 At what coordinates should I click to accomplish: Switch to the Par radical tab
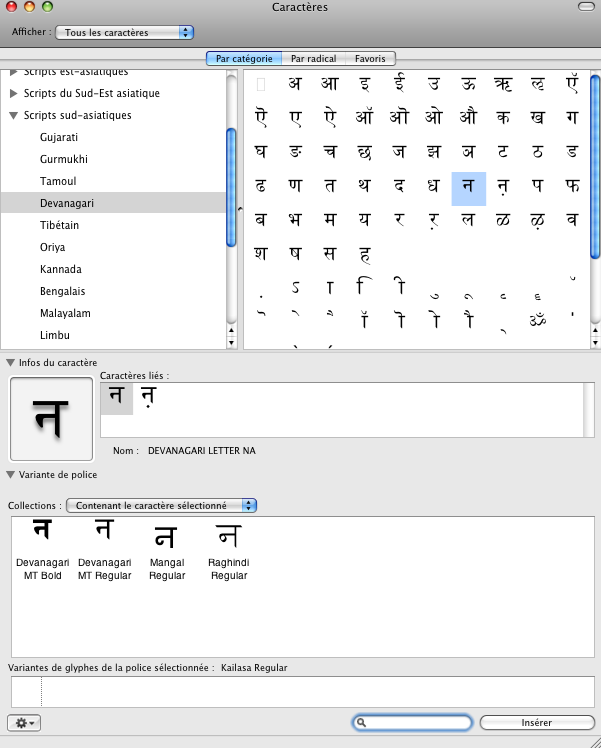pyautogui.click(x=313, y=59)
